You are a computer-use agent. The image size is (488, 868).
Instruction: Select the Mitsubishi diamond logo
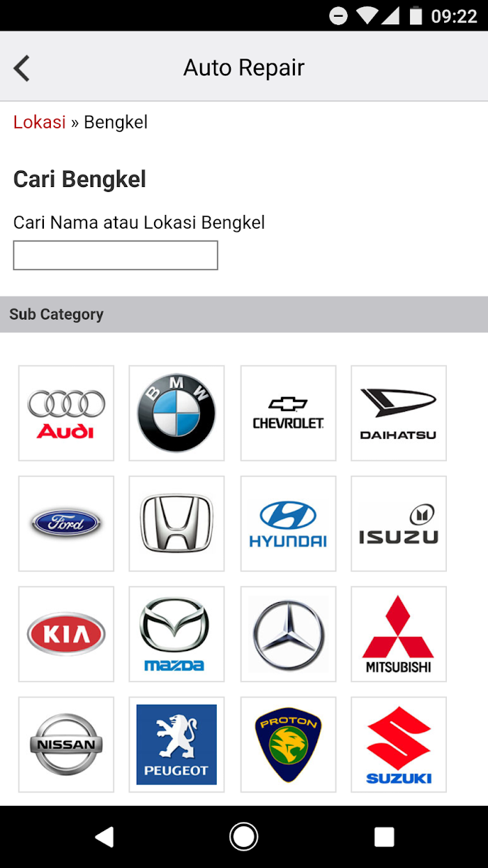click(x=398, y=634)
